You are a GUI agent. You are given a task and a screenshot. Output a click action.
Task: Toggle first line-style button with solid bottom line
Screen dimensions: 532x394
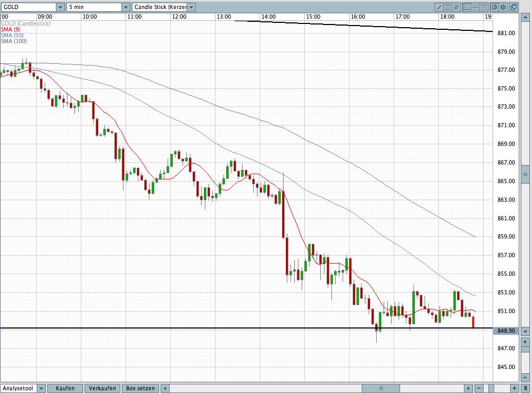(467, 7)
